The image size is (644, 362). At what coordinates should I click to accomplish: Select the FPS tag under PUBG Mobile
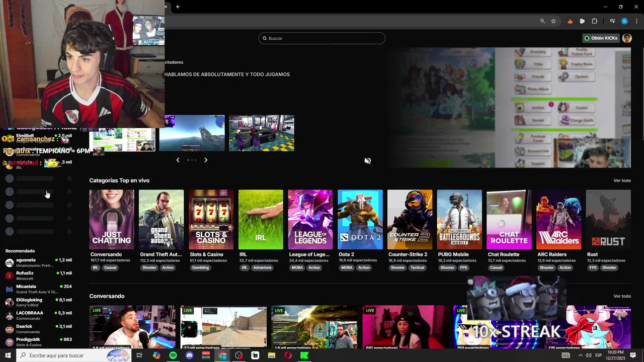tap(463, 267)
